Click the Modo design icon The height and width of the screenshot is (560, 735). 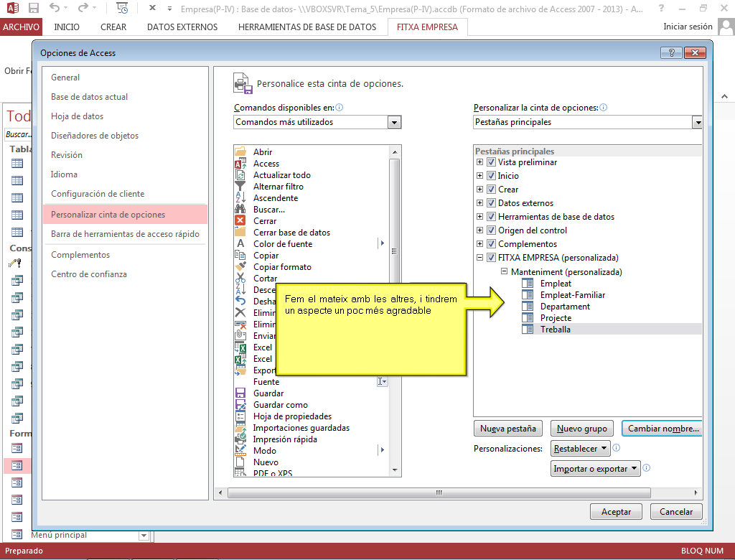pos(240,450)
